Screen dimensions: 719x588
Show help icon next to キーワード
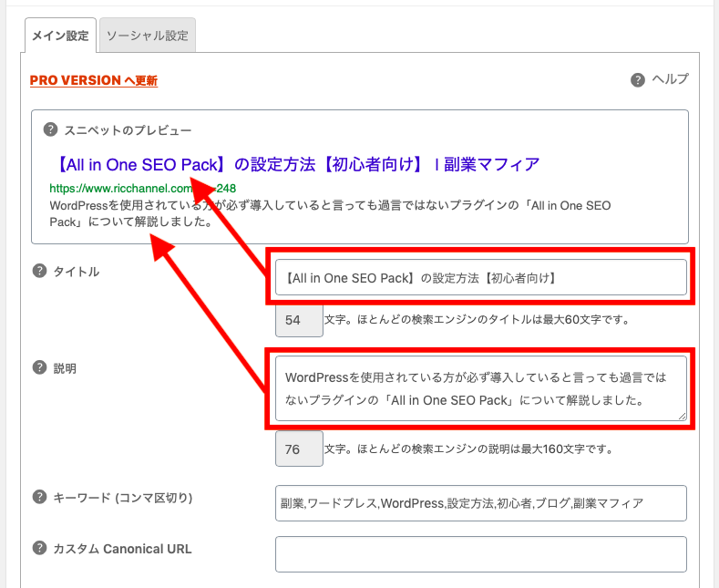tap(39, 497)
